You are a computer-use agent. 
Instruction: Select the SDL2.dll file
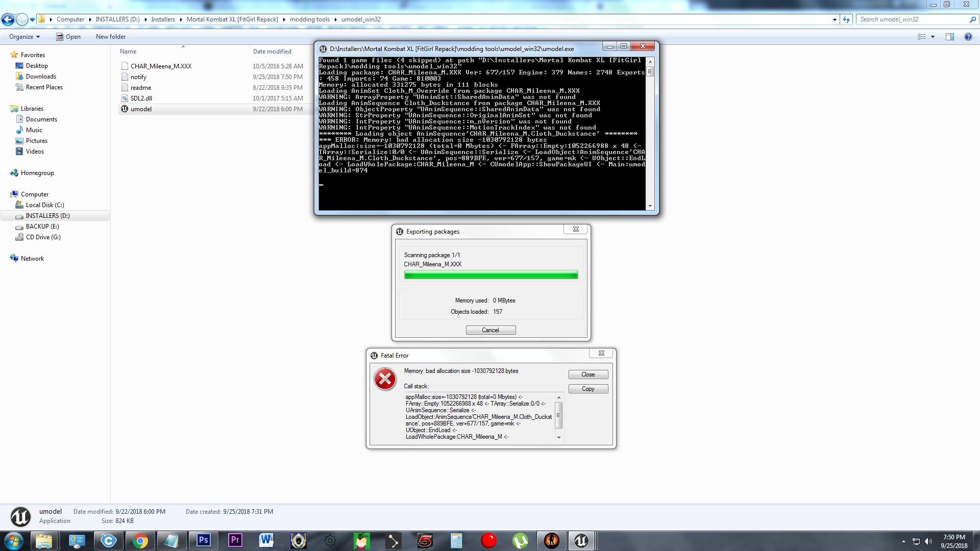[141, 98]
